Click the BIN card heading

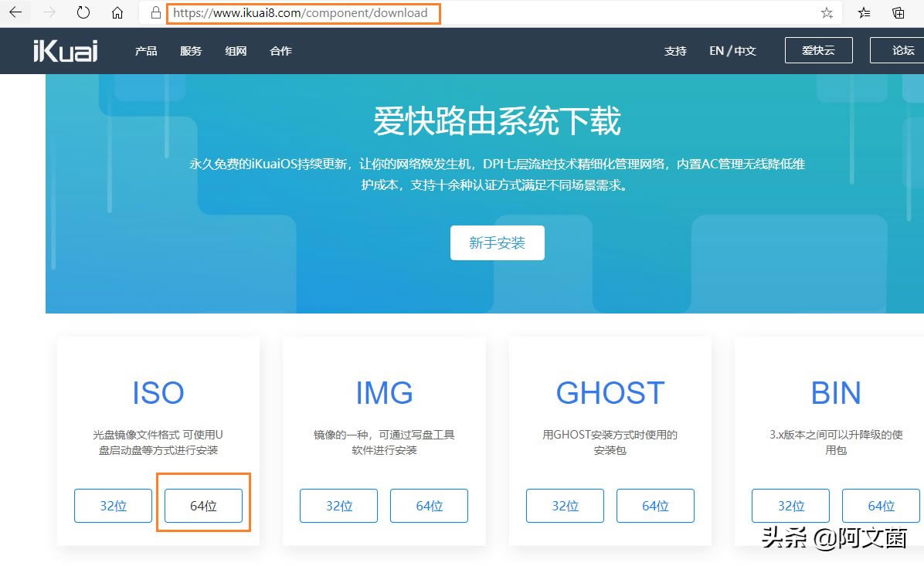click(x=836, y=393)
